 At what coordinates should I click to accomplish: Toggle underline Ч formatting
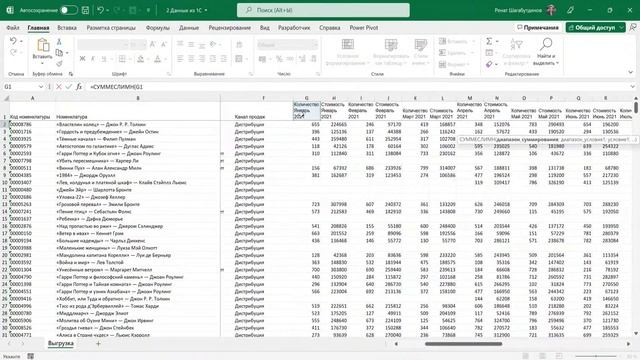104,59
